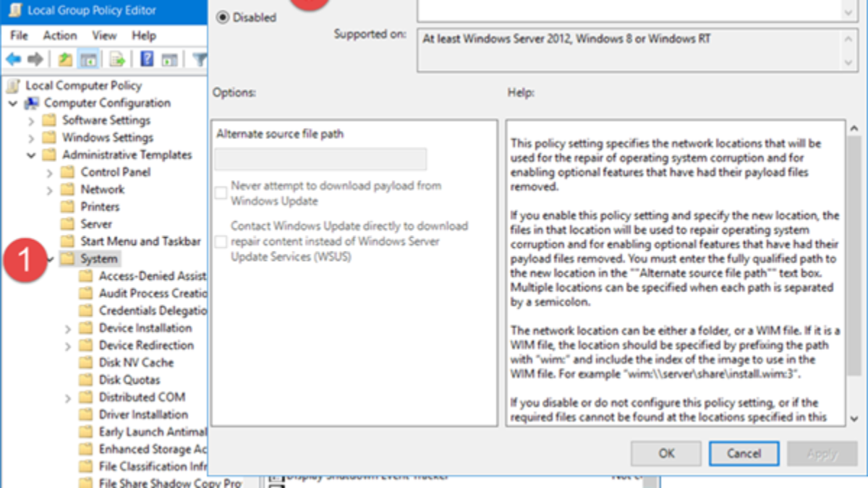
Task: Check Contact Windows Update directly checkbox
Action: point(221,241)
